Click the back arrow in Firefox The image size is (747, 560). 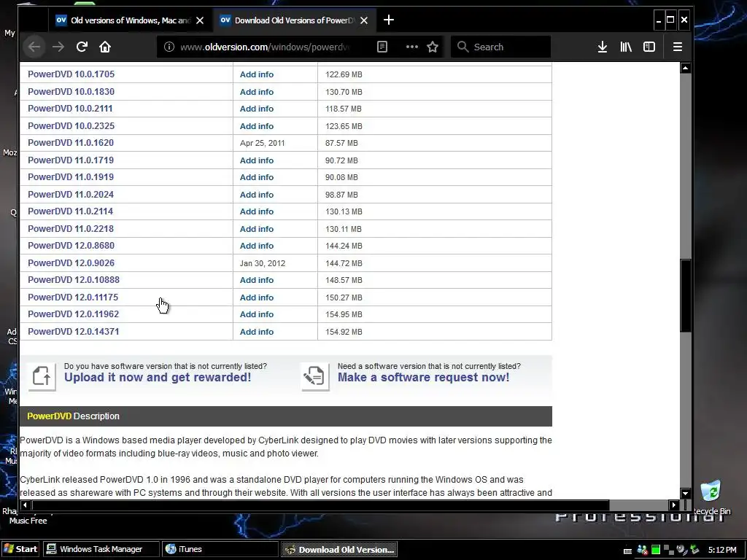(x=34, y=47)
